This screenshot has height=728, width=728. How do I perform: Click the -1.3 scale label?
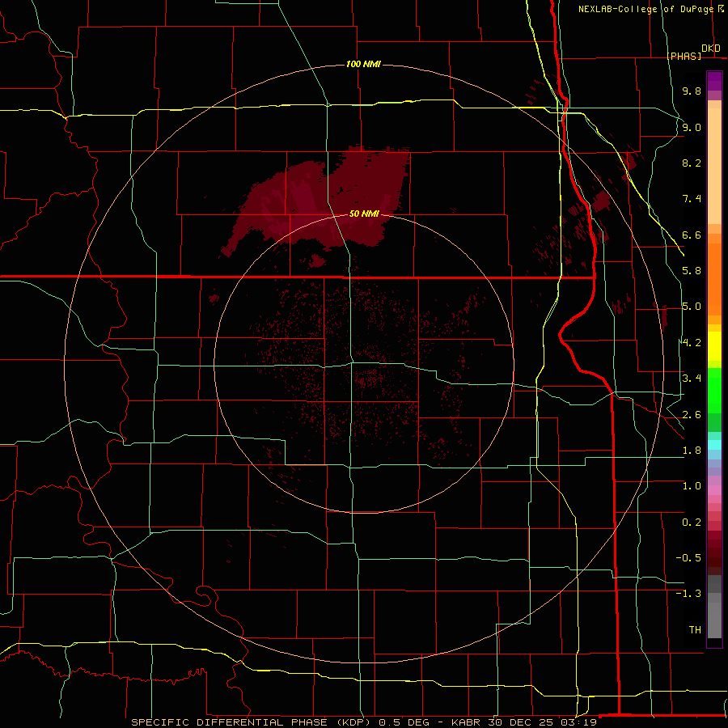[688, 594]
